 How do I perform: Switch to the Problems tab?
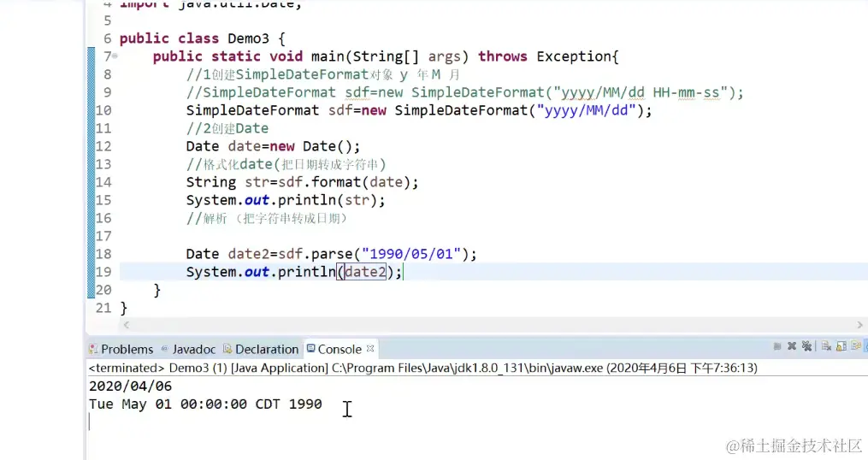121,350
